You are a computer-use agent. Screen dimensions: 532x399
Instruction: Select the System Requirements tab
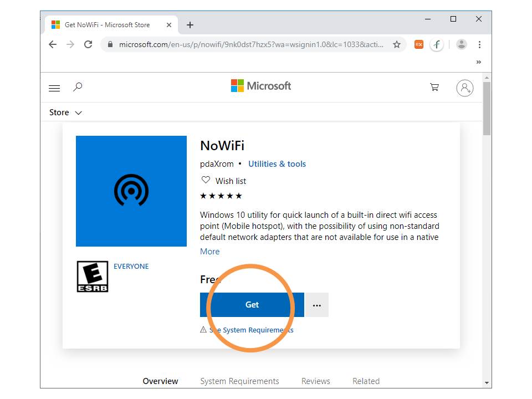pyautogui.click(x=239, y=381)
